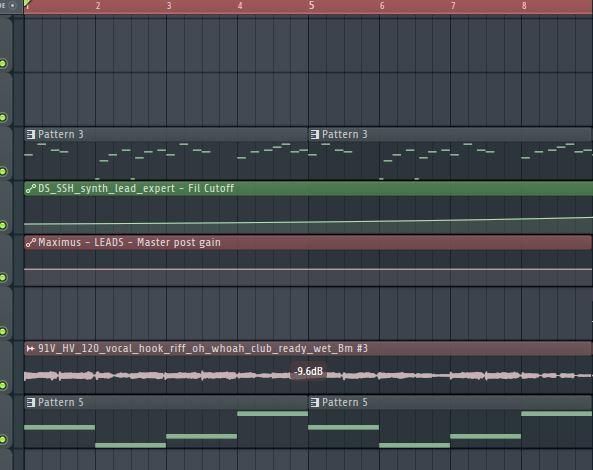This screenshot has width=593, height=470.
Task: Click the audio clip icon of the 91V_HV vocal hook
Action: tap(31, 348)
